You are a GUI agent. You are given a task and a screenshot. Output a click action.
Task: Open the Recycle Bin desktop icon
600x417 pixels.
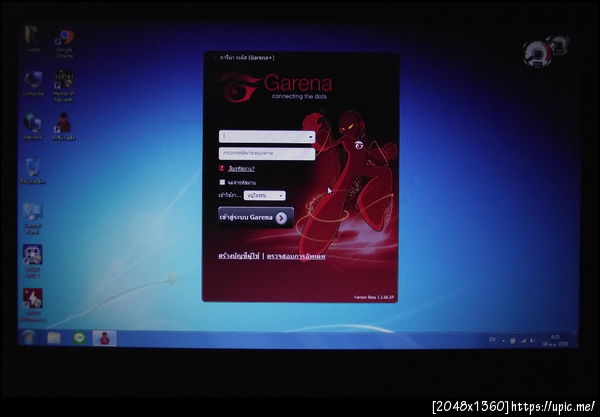click(x=33, y=171)
